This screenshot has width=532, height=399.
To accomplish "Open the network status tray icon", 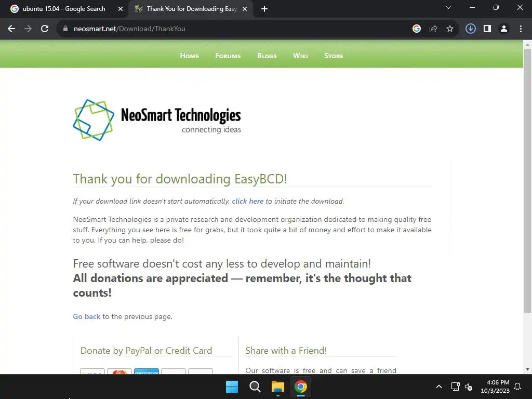I will (455, 387).
